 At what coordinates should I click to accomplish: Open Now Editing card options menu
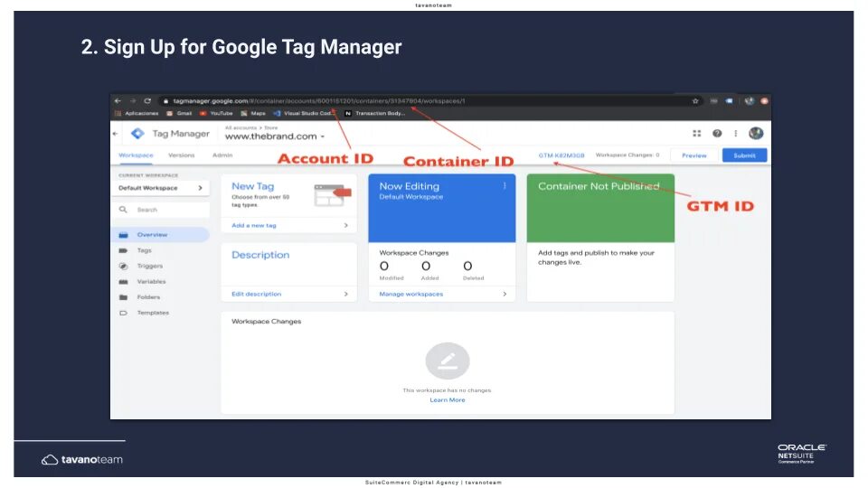(505, 186)
